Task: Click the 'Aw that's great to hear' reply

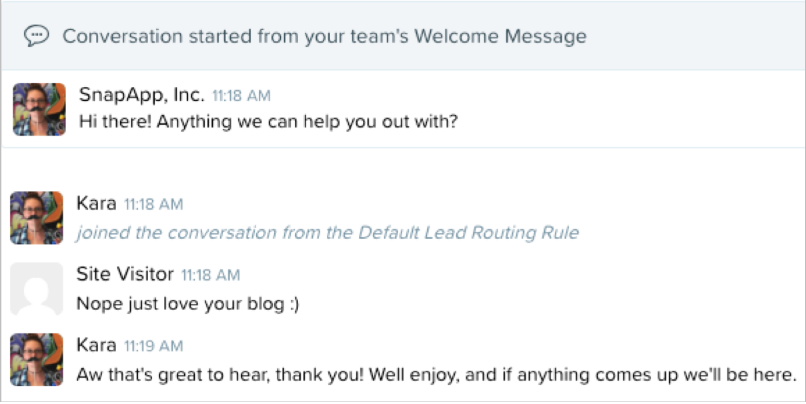Action: [436, 375]
